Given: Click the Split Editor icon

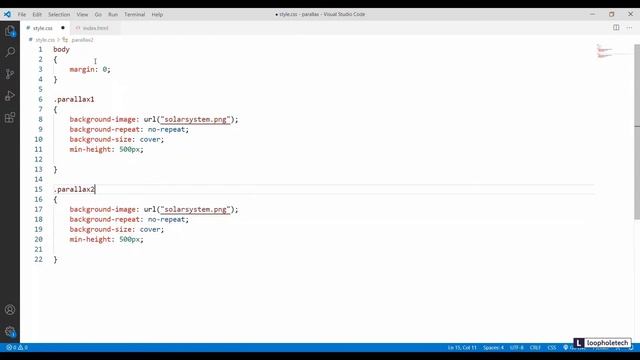Looking at the screenshot, I should tap(616, 28).
